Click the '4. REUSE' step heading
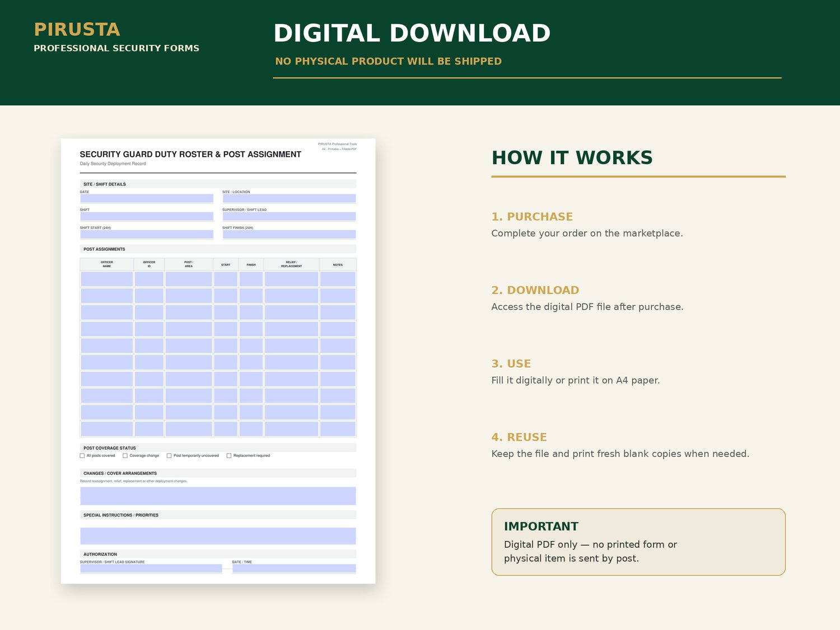The width and height of the screenshot is (840, 630). [519, 437]
